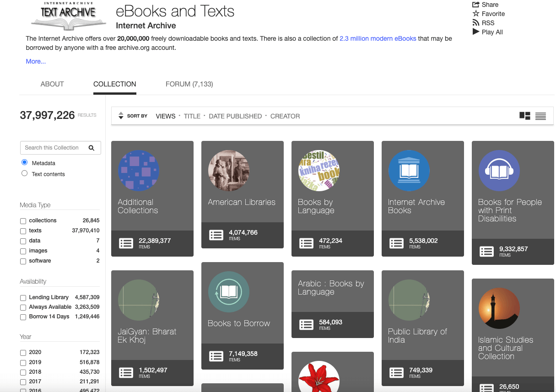556x392 pixels.
Task: Click the RSS link text
Action: coord(488,23)
